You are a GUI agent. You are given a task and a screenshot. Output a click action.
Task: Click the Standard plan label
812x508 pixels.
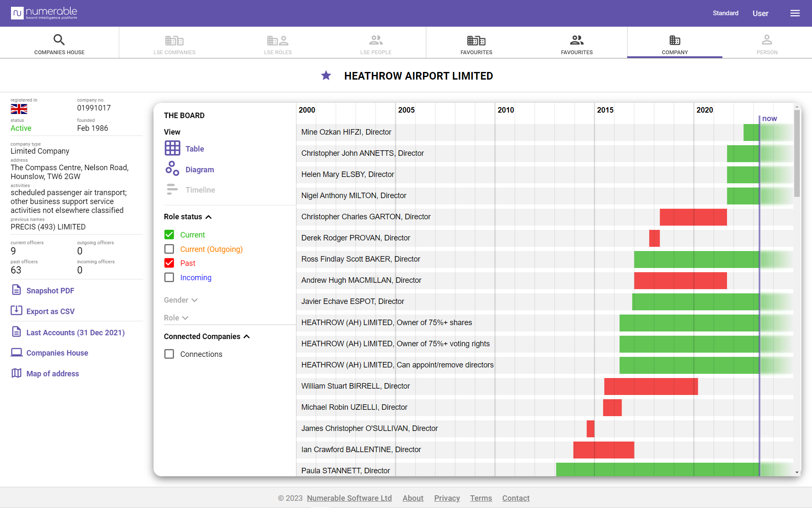[725, 13]
